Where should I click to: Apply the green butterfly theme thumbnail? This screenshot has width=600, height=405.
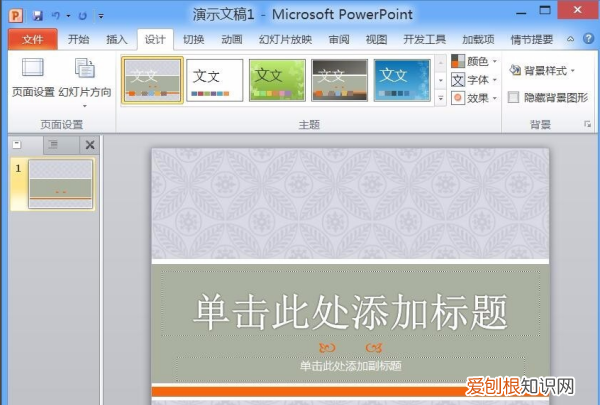pos(277,80)
